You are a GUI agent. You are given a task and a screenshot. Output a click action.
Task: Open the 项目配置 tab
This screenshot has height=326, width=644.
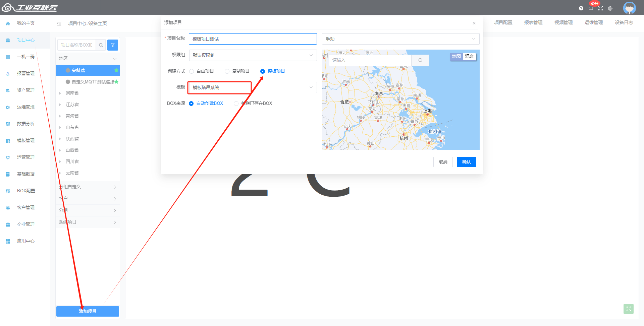click(503, 22)
